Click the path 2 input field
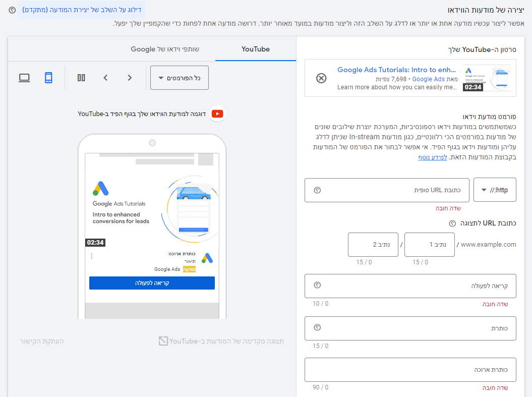Screen dimensions: 532x397 373,245
